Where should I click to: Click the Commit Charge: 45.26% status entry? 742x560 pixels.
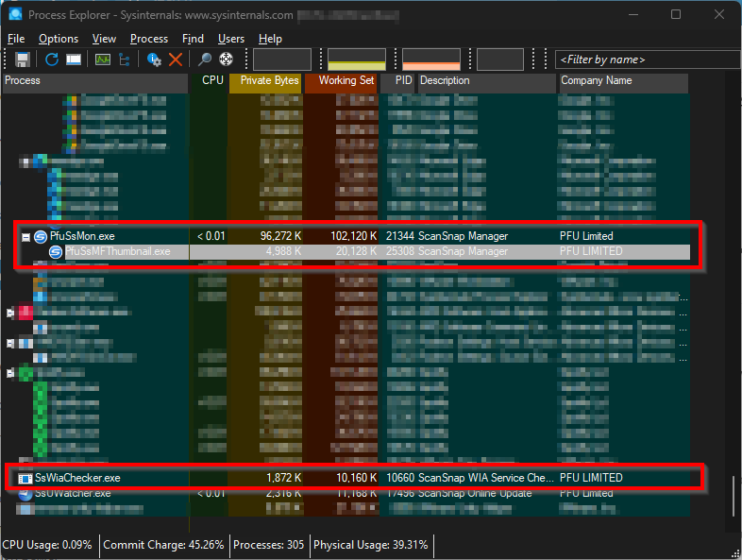163,545
